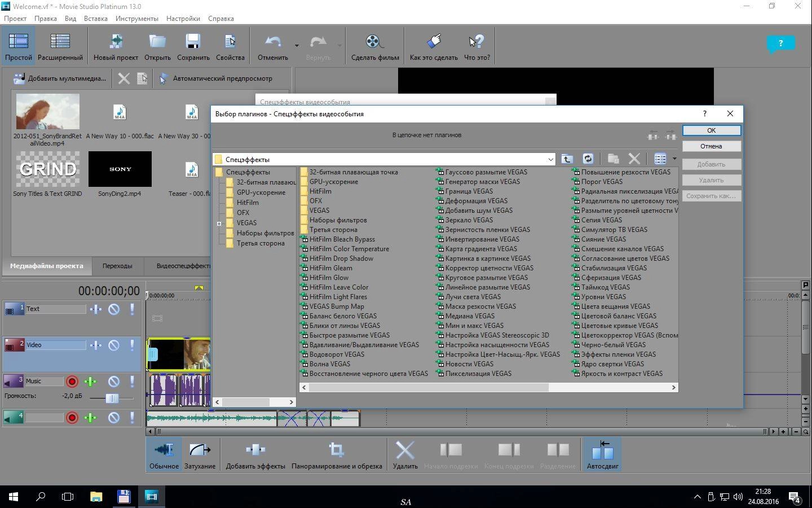
Task: Select HitFilm Gleam plugin
Action: point(326,268)
